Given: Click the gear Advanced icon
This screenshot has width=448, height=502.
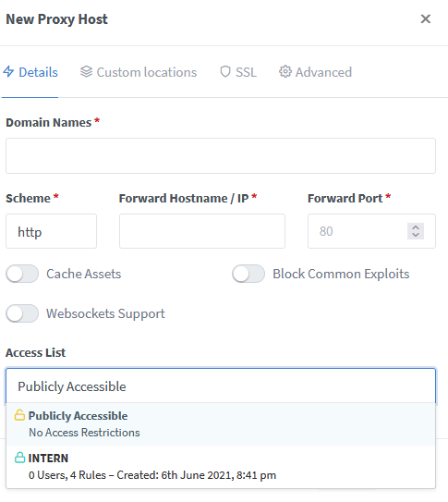Looking at the screenshot, I should [x=285, y=72].
